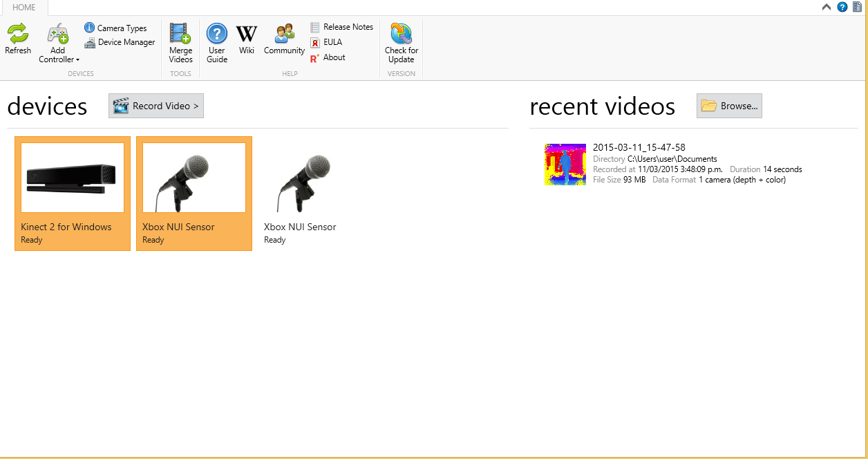
Task: Click the video title 2015-03-11_15-47-58
Action: point(639,147)
